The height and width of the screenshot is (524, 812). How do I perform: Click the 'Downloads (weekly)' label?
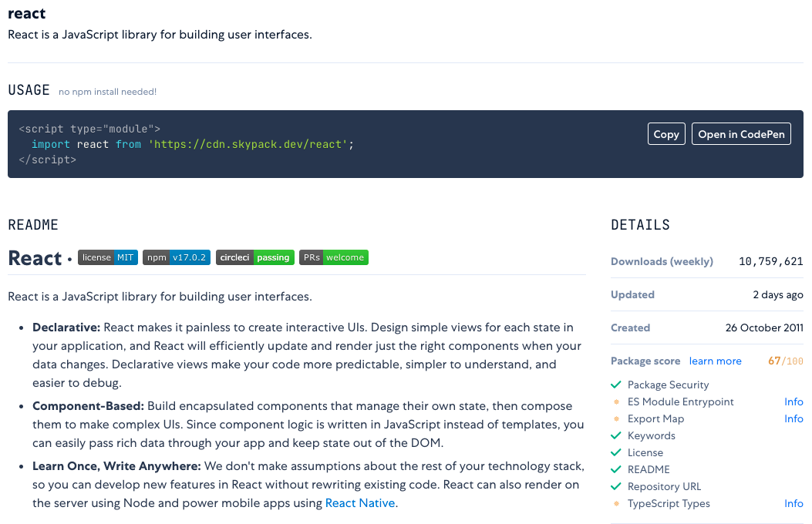pos(662,262)
